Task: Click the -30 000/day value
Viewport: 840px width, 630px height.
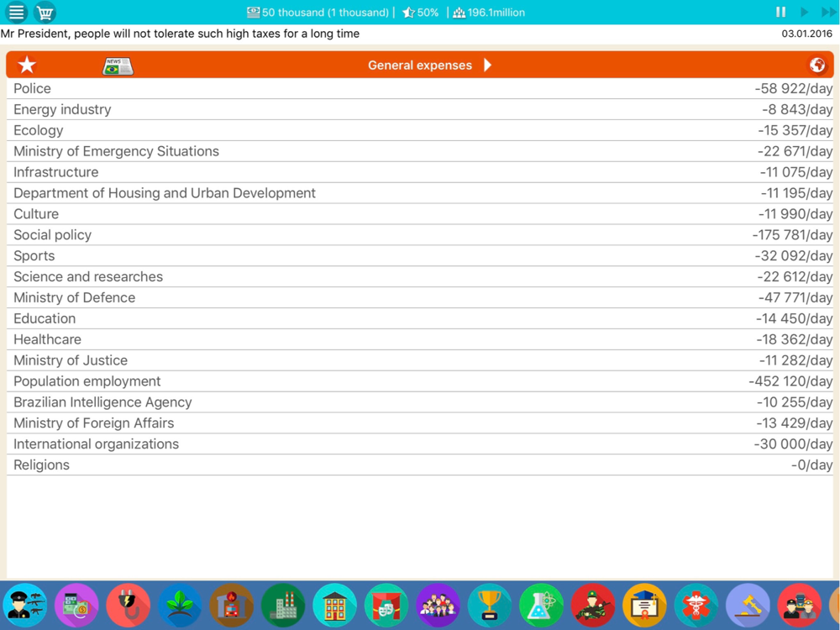Action: [x=794, y=444]
